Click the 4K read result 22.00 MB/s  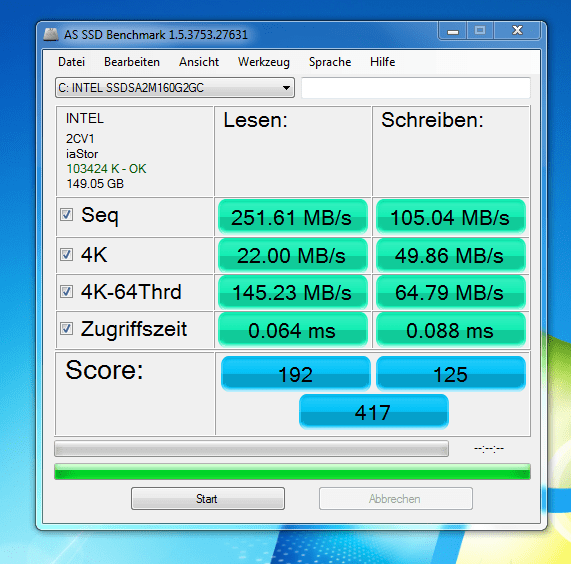pos(292,255)
